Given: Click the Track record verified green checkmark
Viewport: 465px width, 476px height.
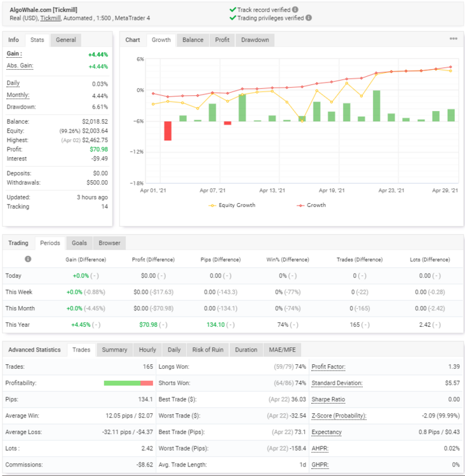Looking at the screenshot, I should click(x=232, y=10).
